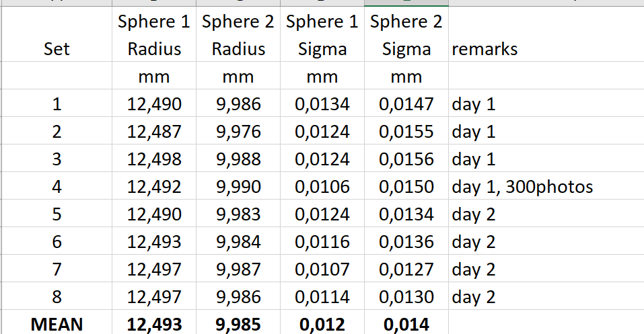Select the Set column header cell
The width and height of the screenshot is (644, 334).
[x=57, y=49]
